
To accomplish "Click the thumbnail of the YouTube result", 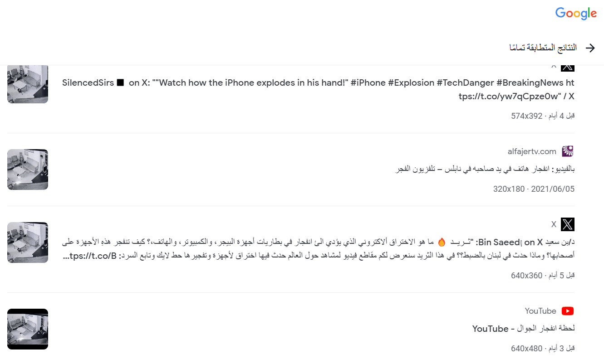I will [28, 329].
